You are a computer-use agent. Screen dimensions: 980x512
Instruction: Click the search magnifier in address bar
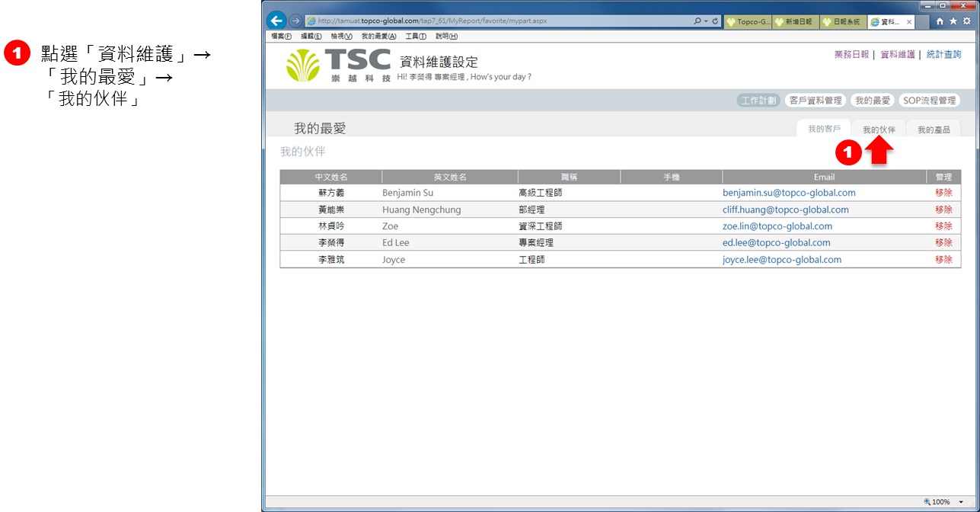click(x=697, y=21)
